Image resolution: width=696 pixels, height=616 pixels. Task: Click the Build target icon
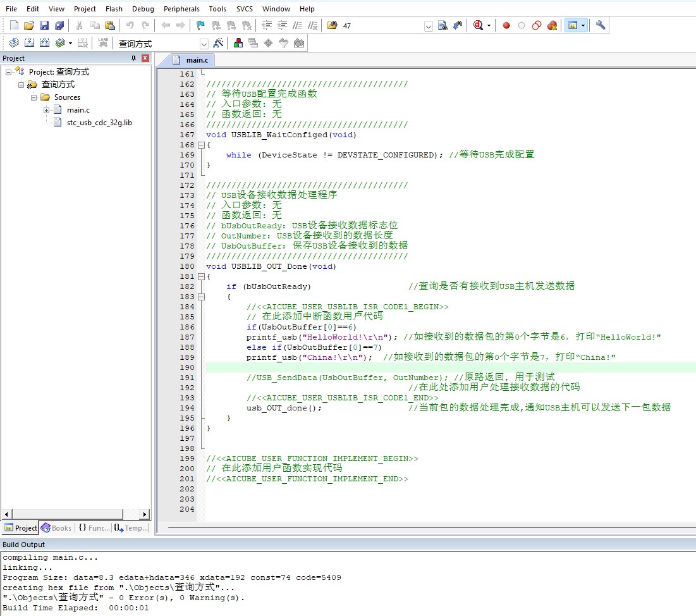click(29, 42)
